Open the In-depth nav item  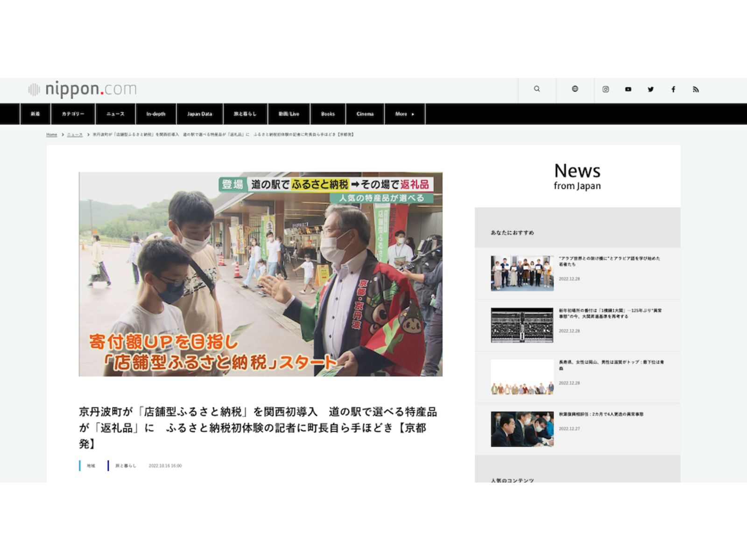pos(156,114)
